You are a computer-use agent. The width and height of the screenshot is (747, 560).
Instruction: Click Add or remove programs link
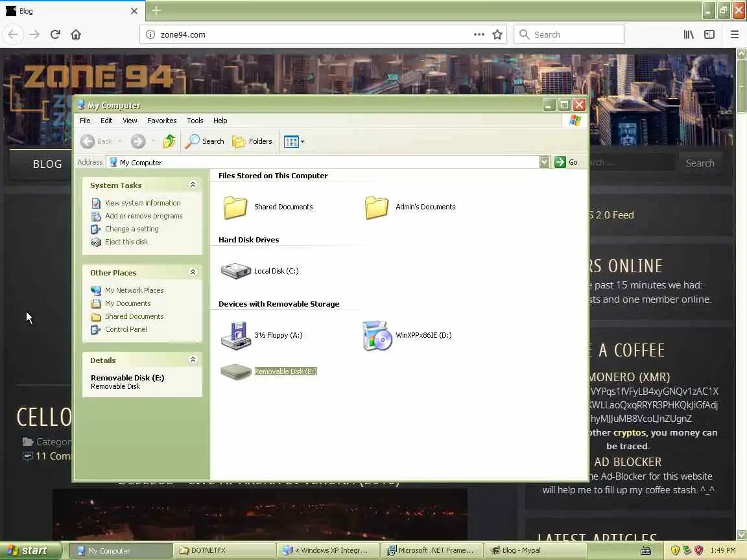click(x=143, y=216)
